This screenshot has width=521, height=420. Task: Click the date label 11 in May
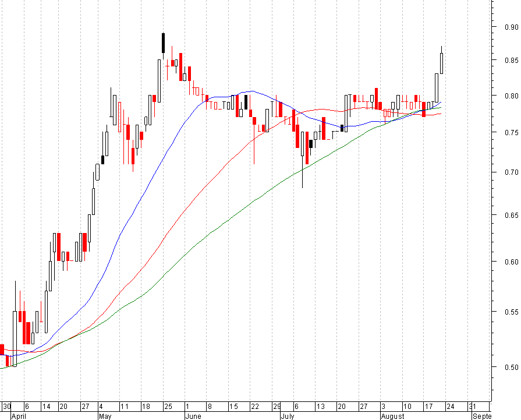pyautogui.click(x=124, y=407)
